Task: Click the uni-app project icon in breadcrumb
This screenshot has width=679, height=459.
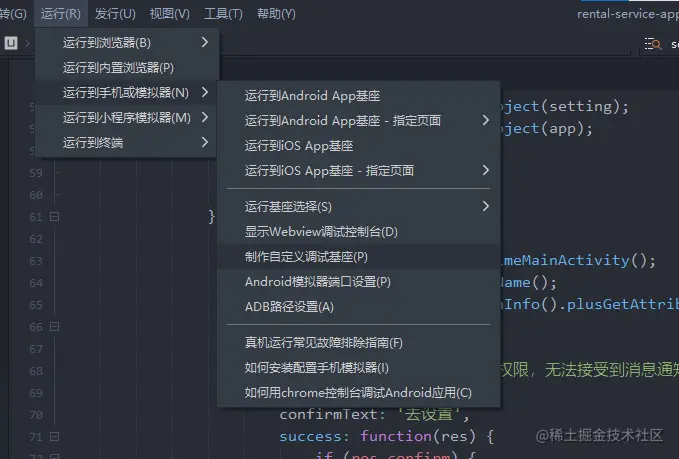Action: click(x=11, y=43)
